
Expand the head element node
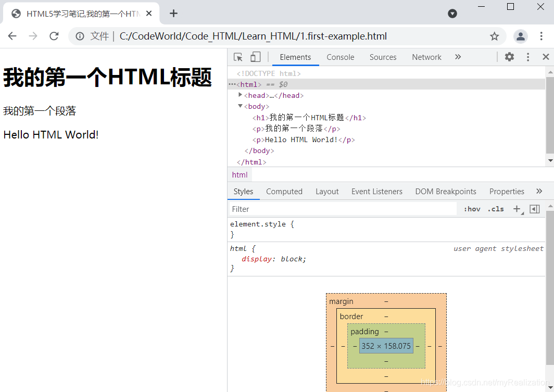pyautogui.click(x=240, y=95)
